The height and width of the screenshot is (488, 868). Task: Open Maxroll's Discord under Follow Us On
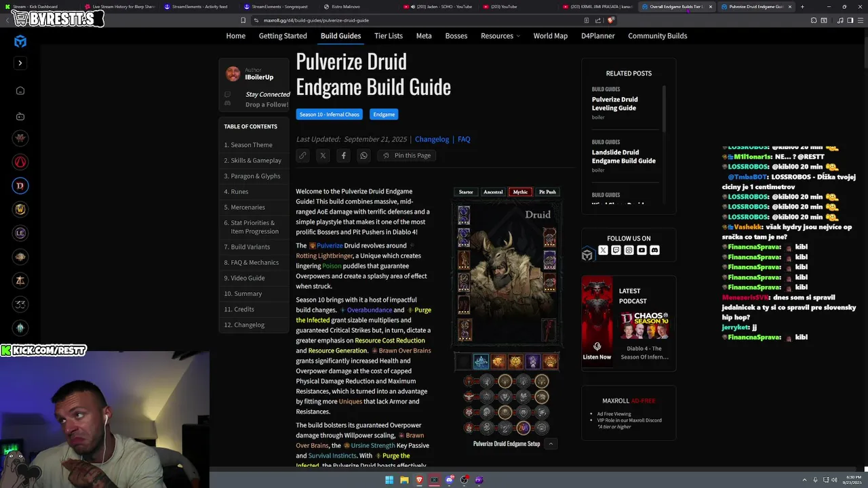pyautogui.click(x=654, y=250)
